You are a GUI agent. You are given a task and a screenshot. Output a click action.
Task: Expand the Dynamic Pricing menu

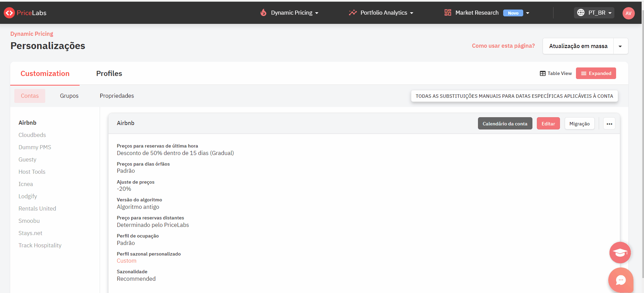click(x=295, y=13)
